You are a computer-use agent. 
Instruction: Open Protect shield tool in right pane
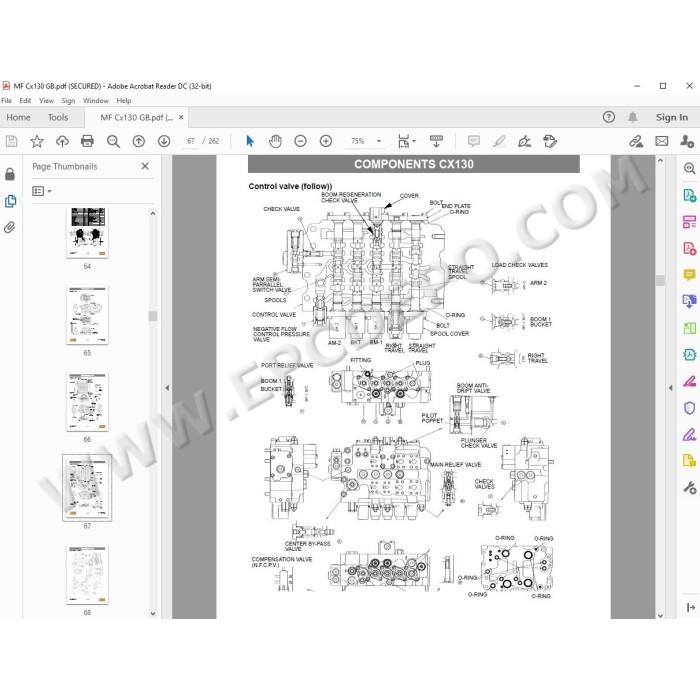pyautogui.click(x=689, y=408)
